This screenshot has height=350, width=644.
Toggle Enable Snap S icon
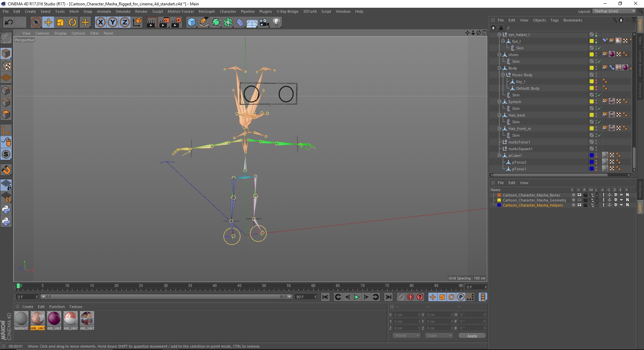click(6, 155)
